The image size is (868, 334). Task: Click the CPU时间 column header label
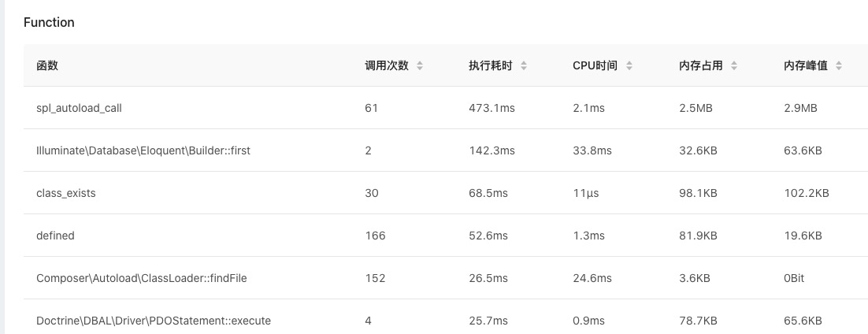tap(595, 66)
